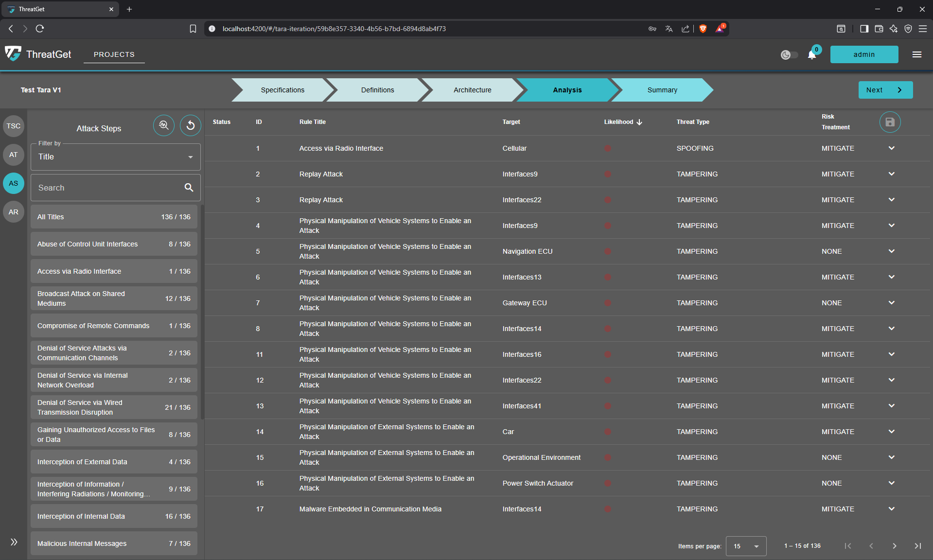Open the notifications bell
Viewport: 933px width, 560px height.
point(812,55)
